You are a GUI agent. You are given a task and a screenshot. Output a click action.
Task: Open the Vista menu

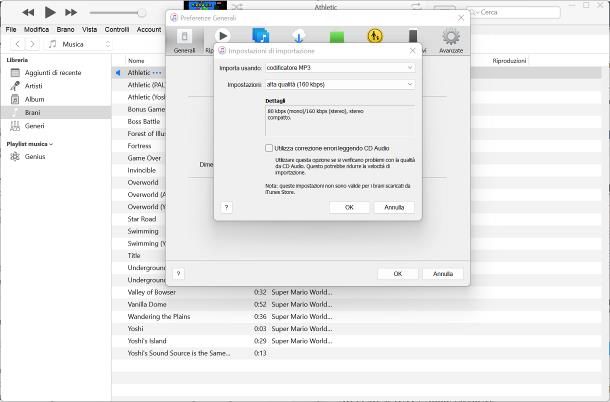tap(89, 30)
